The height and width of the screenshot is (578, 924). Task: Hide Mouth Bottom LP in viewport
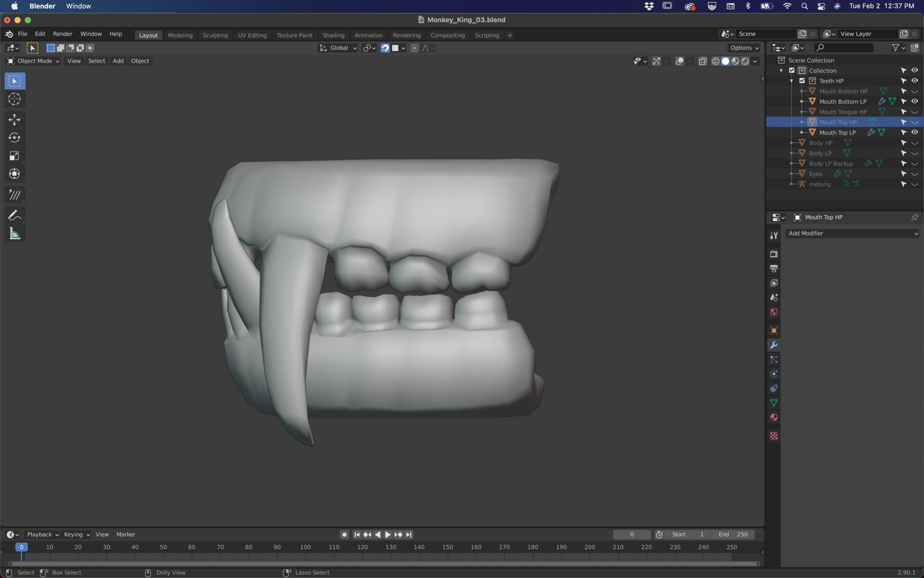(x=914, y=102)
